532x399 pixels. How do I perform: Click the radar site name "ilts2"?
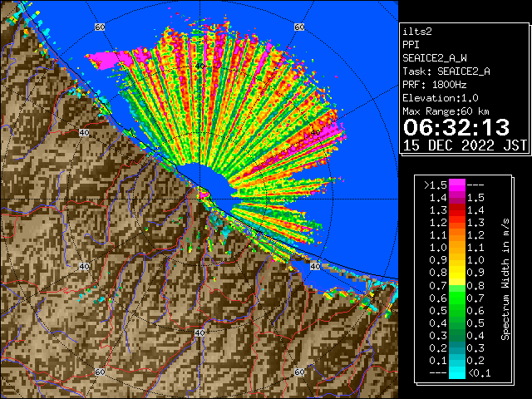[x=417, y=32]
